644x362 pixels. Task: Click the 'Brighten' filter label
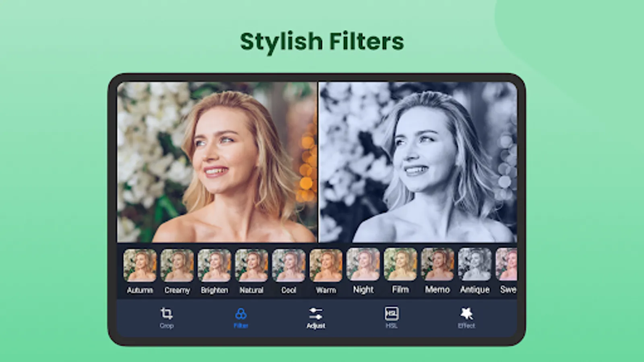click(214, 290)
